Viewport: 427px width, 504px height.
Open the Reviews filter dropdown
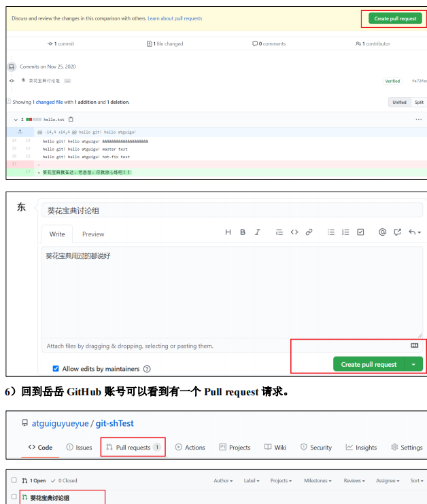point(354,480)
